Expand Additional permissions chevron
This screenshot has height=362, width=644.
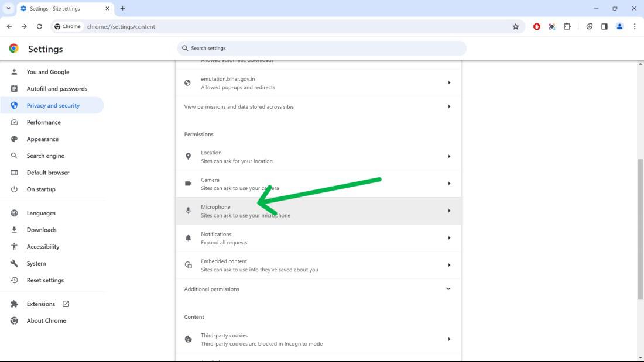(x=448, y=289)
